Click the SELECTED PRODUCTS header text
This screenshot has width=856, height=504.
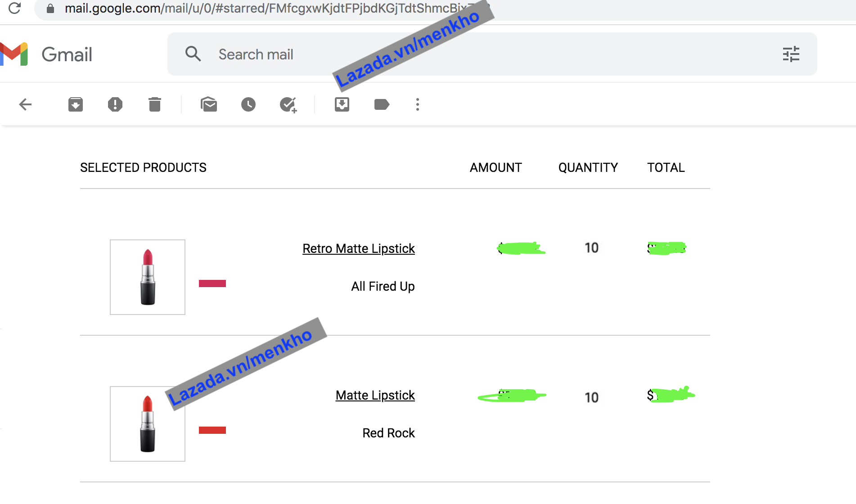(143, 167)
